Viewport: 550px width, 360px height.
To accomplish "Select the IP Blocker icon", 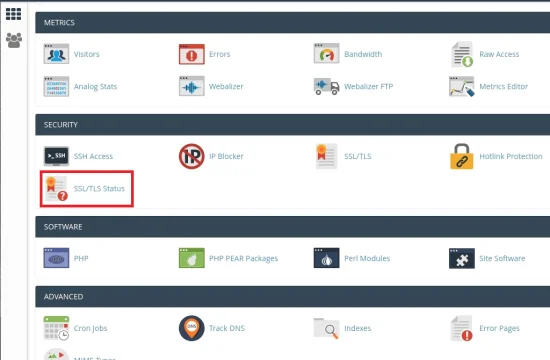I will click(192, 156).
